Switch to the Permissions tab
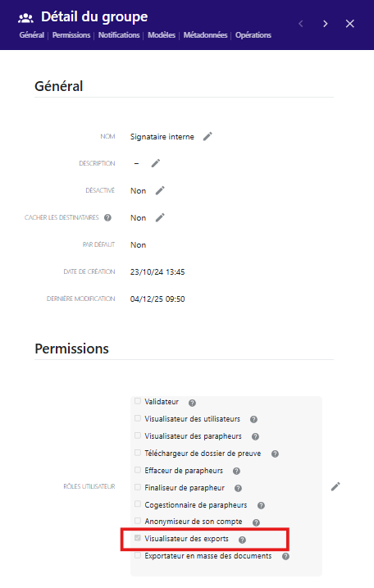Screen dimensions: 374x588 coord(71,35)
